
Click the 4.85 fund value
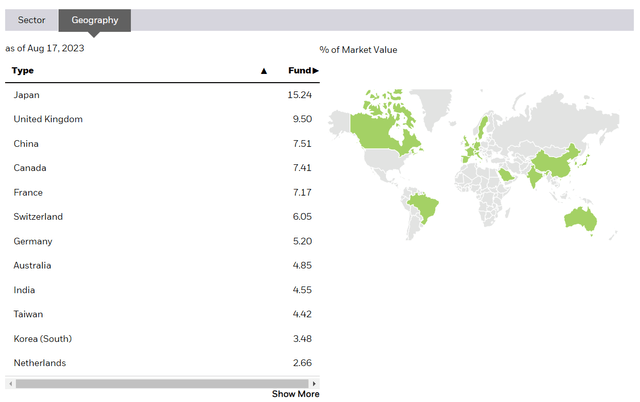302,265
